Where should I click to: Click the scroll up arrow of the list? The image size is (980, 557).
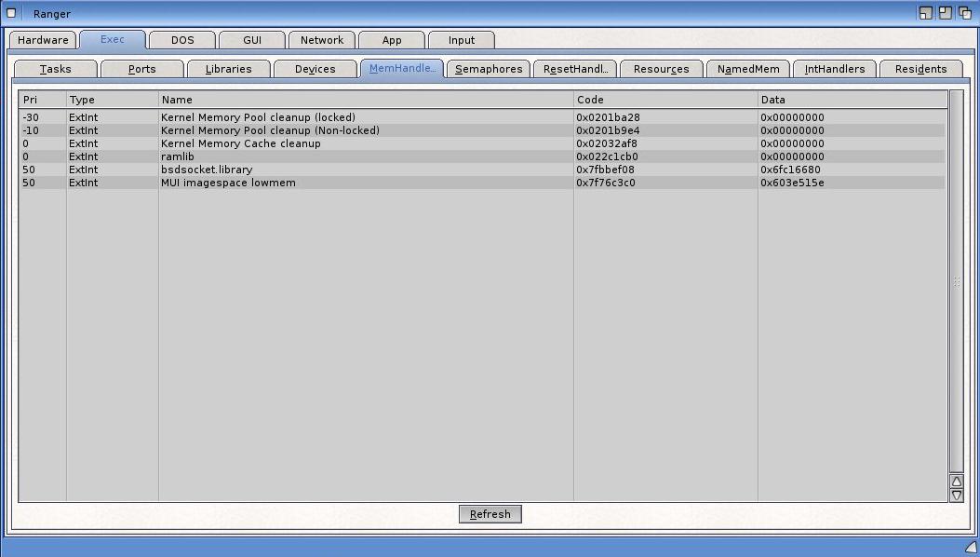(x=956, y=482)
